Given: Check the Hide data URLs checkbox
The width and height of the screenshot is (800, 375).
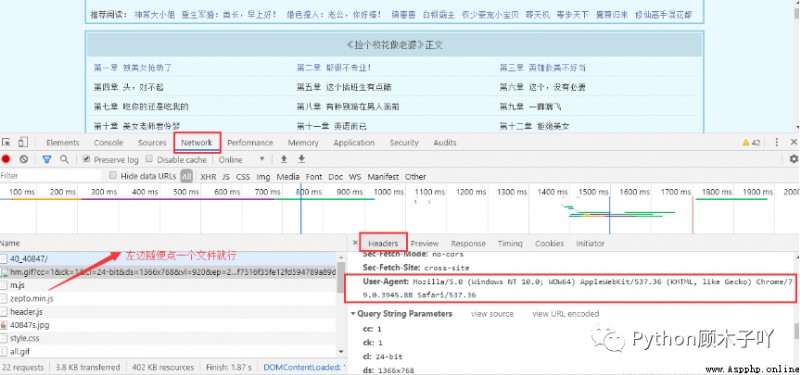Looking at the screenshot, I should 113,176.
